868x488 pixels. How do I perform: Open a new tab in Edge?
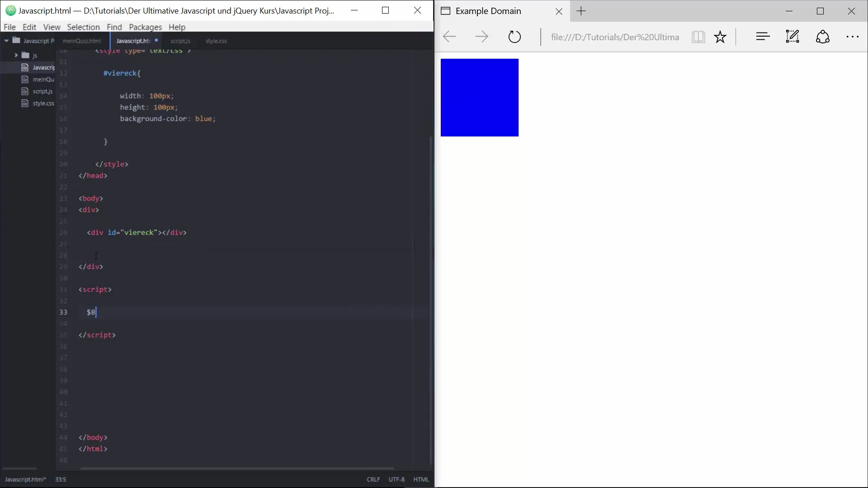pos(581,11)
